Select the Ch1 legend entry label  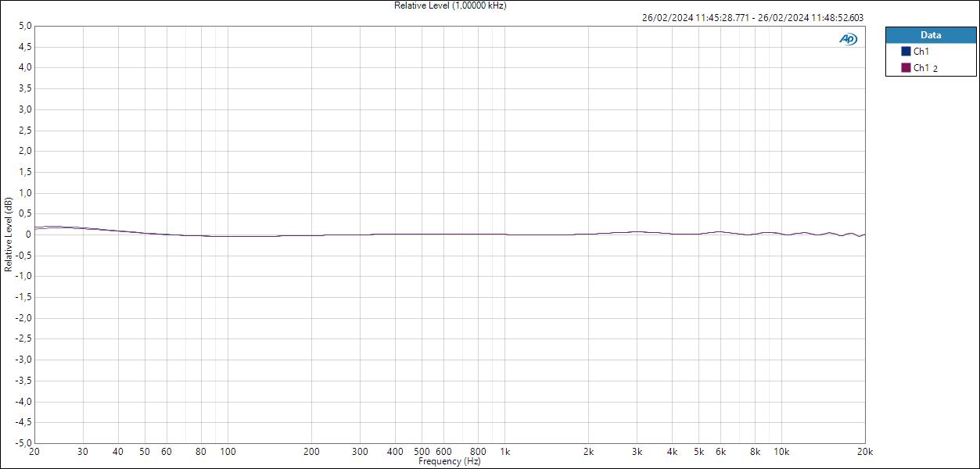(923, 51)
